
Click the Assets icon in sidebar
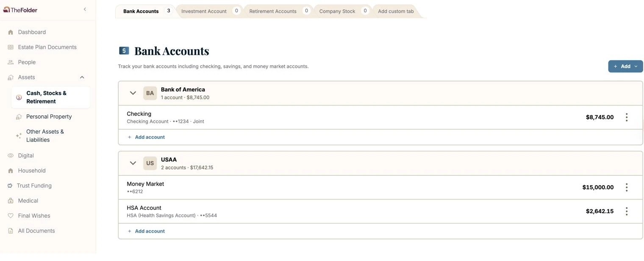[x=11, y=78]
